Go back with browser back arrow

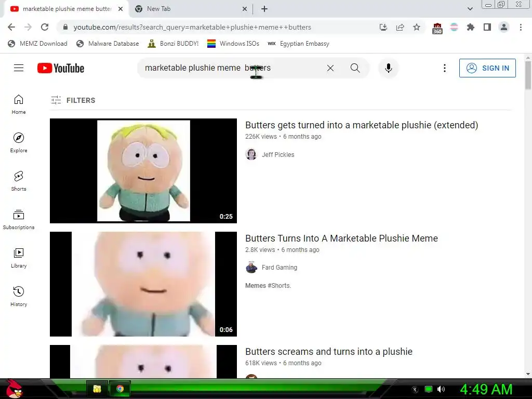[x=11, y=27]
